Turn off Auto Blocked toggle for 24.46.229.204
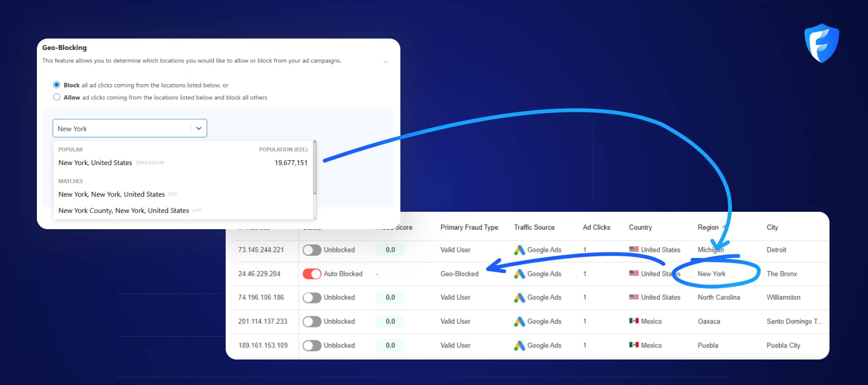The width and height of the screenshot is (868, 385). [x=312, y=274]
